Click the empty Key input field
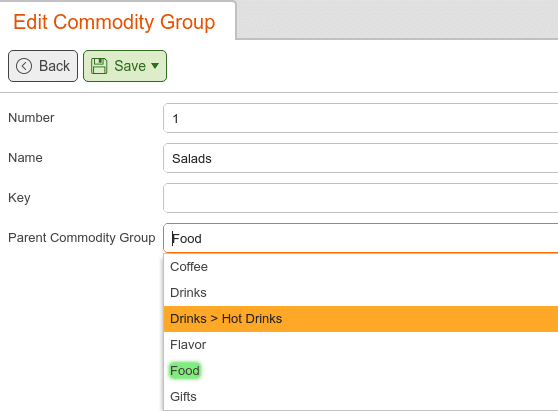This screenshot has width=558, height=411. click(360, 198)
